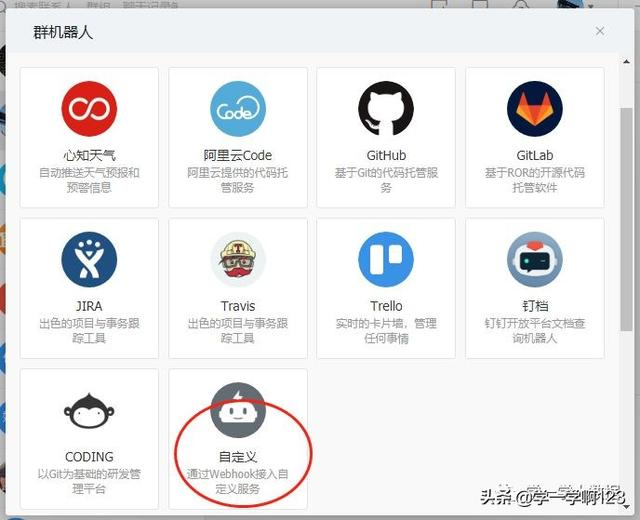
Task: Select the 钉档 robot icon
Action: 535,260
